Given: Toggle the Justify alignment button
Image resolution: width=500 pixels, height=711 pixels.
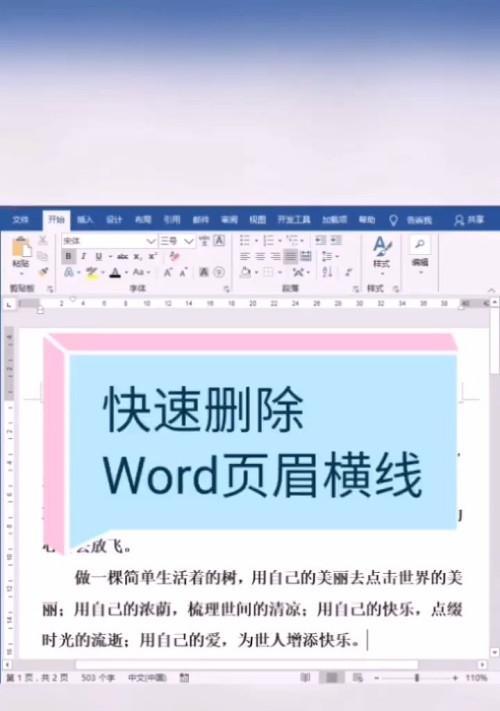Looking at the screenshot, I should point(291,257).
